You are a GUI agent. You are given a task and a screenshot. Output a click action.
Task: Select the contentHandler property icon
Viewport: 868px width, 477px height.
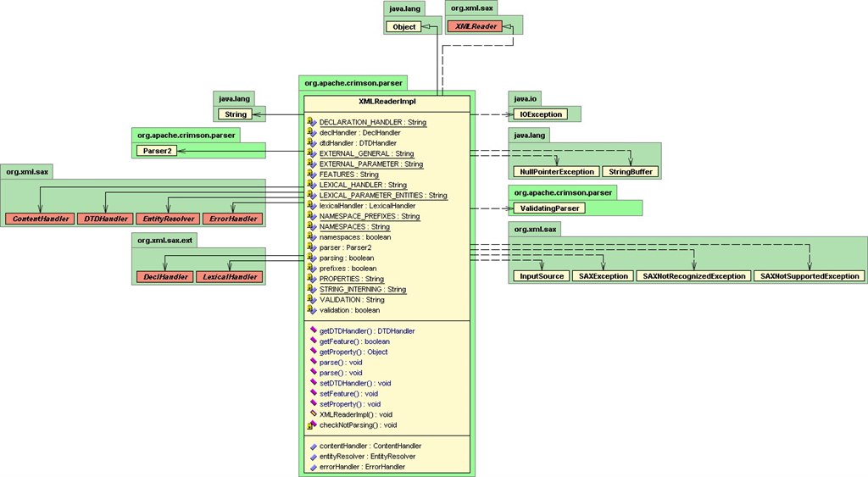(x=314, y=446)
